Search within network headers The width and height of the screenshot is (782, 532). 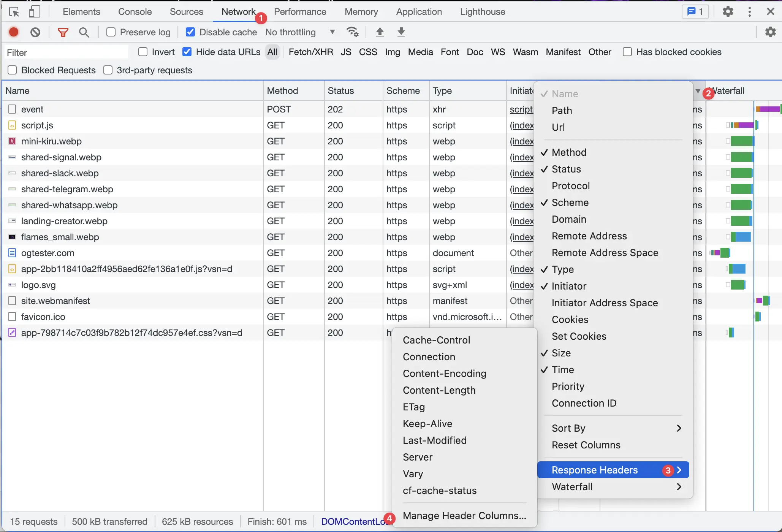[x=84, y=32]
